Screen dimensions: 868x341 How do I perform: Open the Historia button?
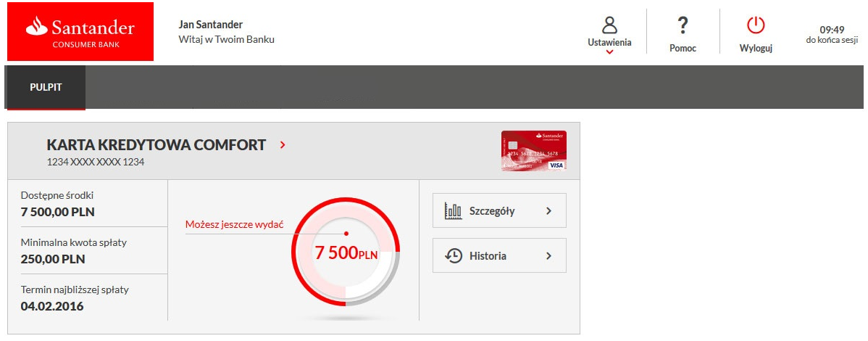click(x=499, y=255)
